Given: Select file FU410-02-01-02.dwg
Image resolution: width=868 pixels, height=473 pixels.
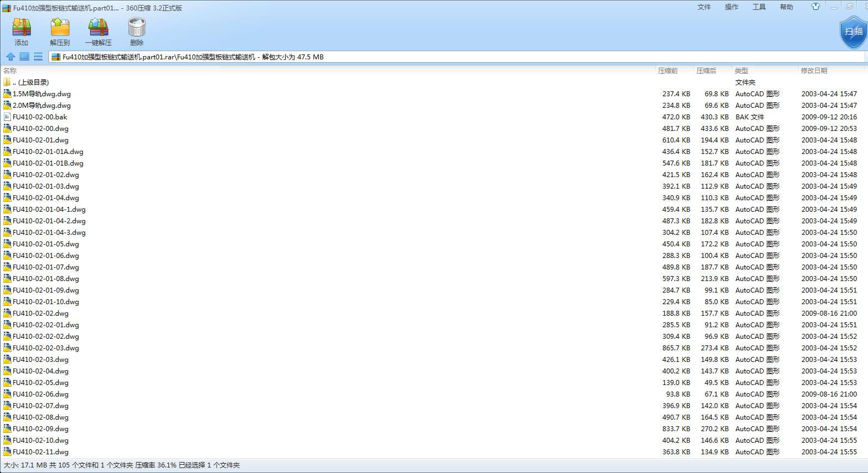Looking at the screenshot, I should point(46,175).
